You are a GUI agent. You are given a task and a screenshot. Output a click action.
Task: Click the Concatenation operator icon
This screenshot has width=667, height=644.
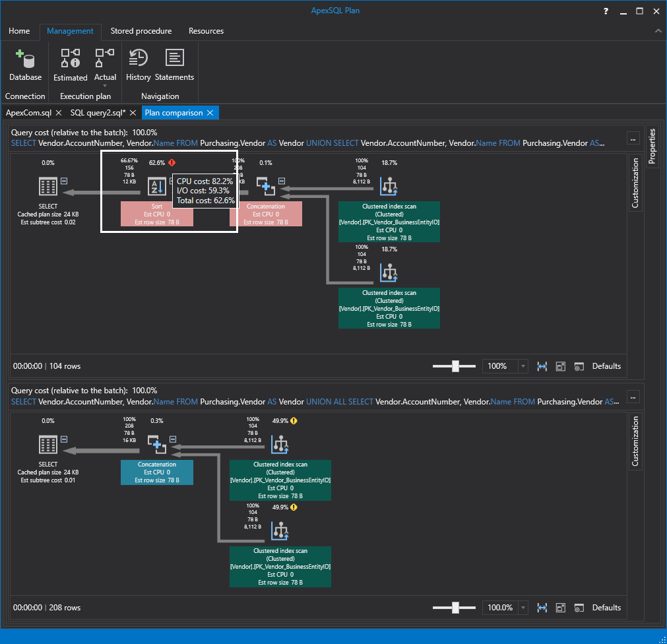(x=266, y=187)
